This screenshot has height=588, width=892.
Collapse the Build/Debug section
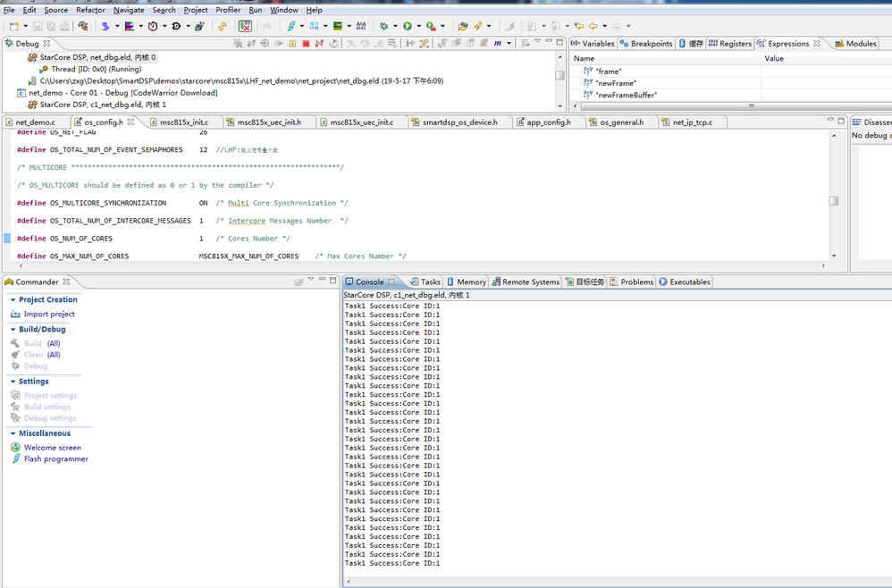(x=13, y=329)
